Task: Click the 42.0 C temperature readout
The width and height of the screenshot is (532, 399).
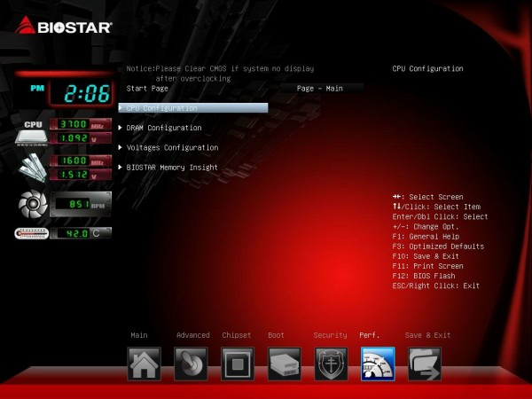Action: tap(81, 233)
